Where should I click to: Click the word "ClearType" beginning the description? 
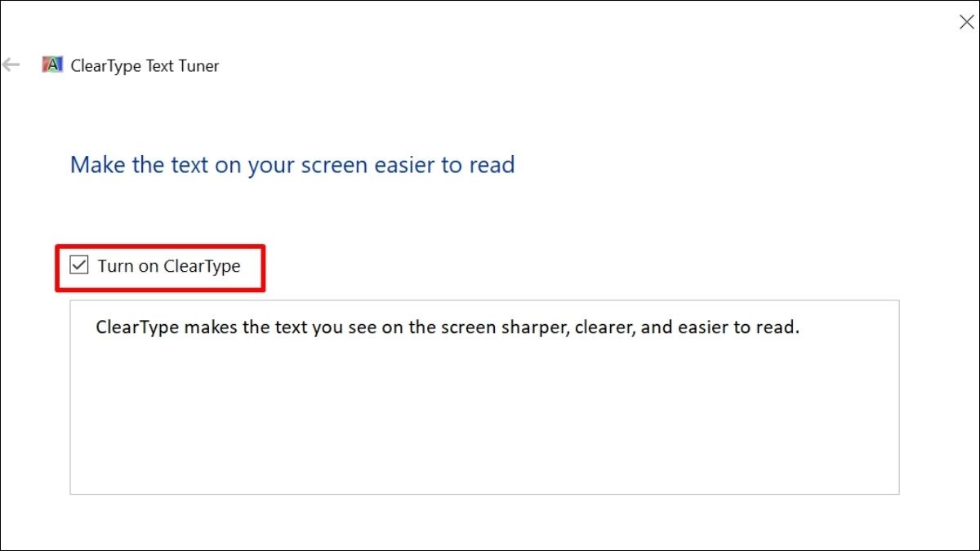137,329
